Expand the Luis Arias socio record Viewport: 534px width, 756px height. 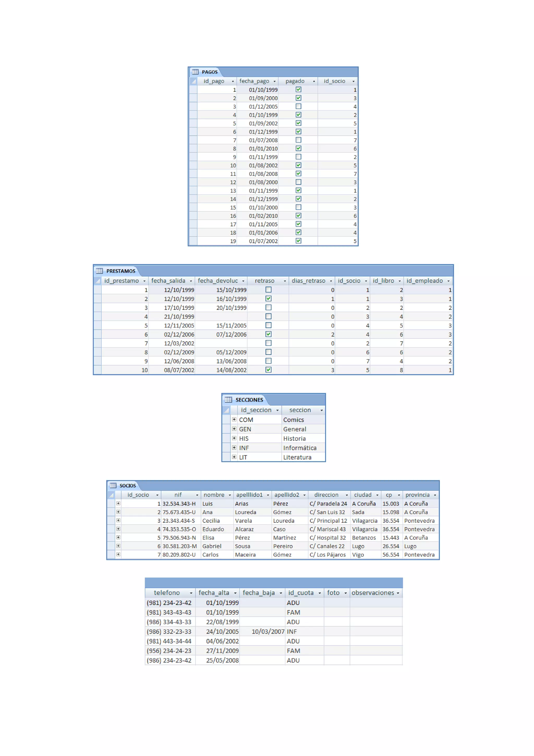118,503
